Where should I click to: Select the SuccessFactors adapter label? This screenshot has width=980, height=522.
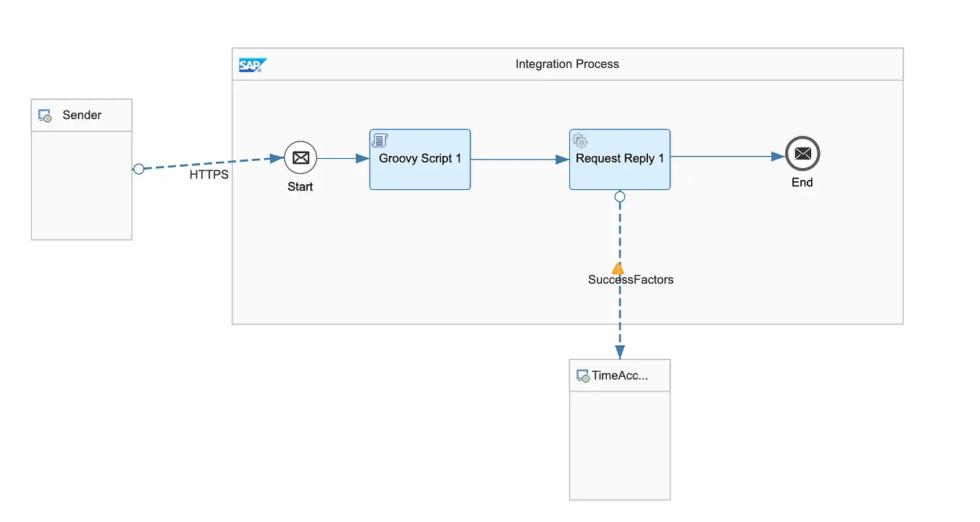(631, 280)
